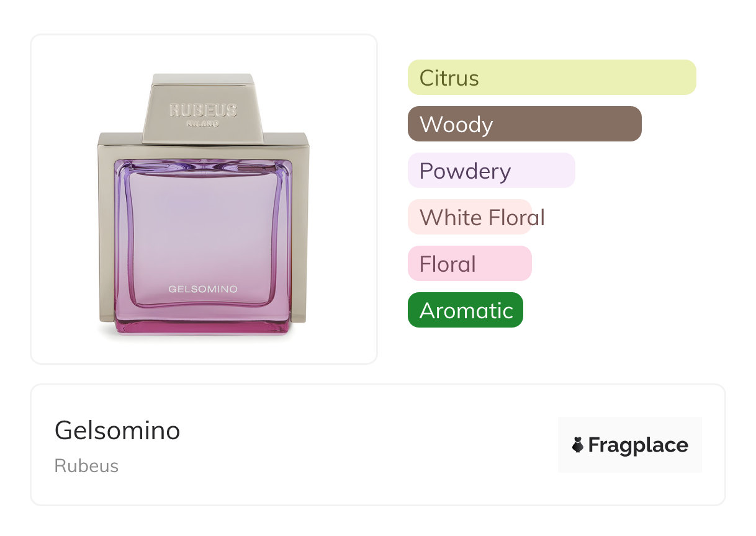Viewport: 756px width, 536px height.
Task: Click the bottle's metal shoulder left of cap
Action: pyautogui.click(x=121, y=139)
